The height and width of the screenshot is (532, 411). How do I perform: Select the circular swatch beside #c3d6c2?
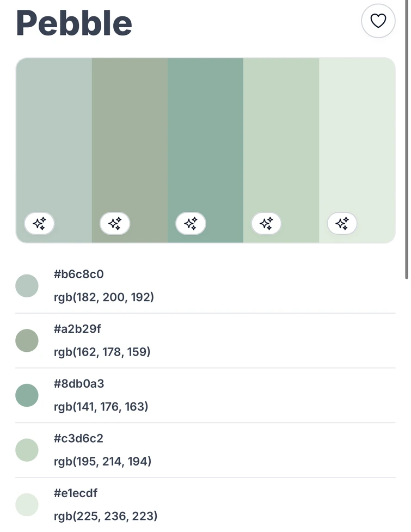pyautogui.click(x=27, y=450)
